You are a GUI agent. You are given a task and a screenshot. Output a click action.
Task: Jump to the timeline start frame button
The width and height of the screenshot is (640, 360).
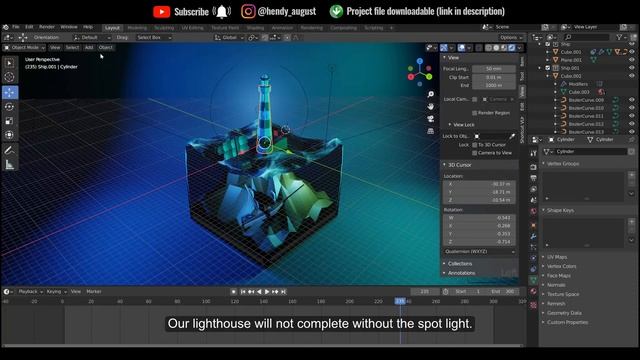pos(243,292)
